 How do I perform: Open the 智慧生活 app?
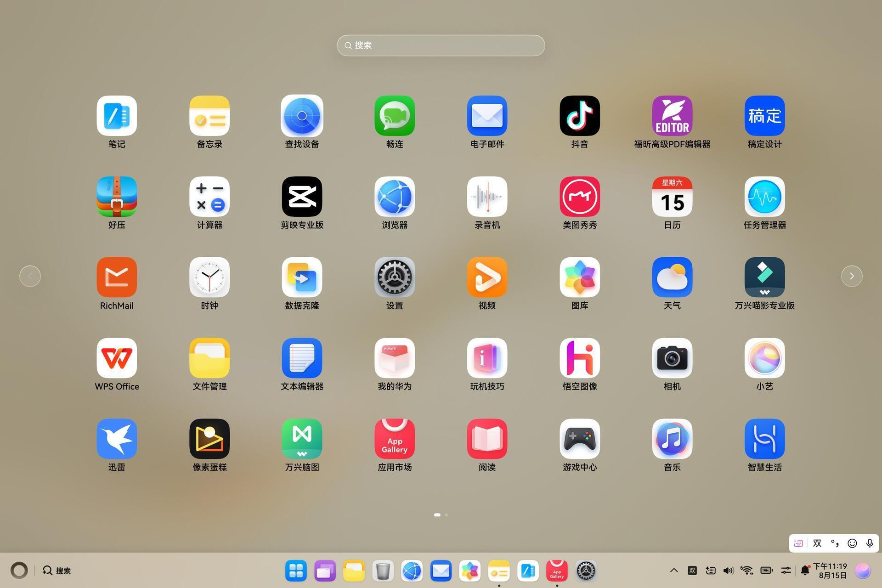tap(765, 439)
